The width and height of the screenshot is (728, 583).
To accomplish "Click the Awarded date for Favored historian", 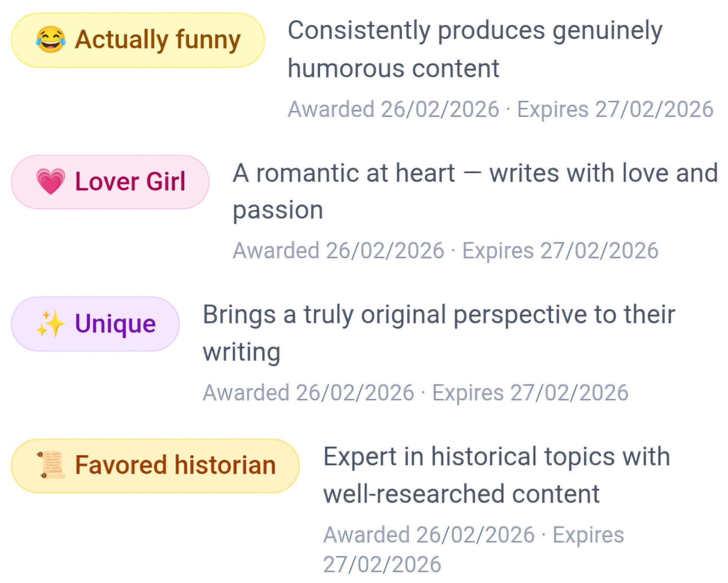I will (429, 535).
